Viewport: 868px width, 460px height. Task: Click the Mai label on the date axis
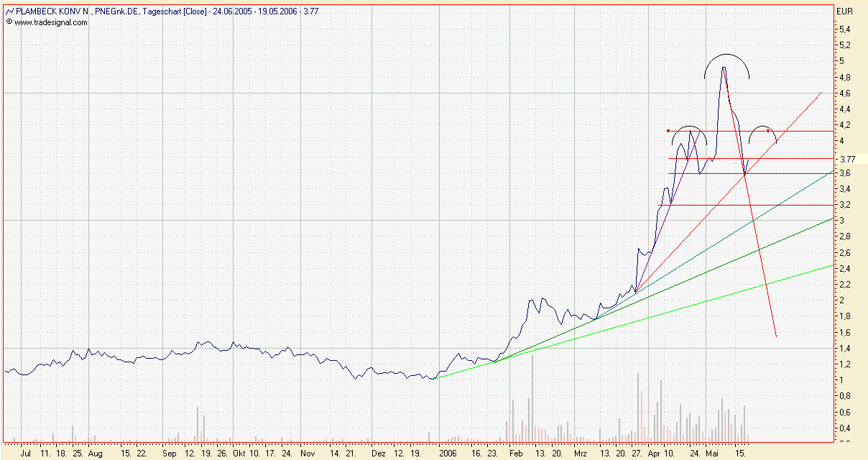pos(712,454)
